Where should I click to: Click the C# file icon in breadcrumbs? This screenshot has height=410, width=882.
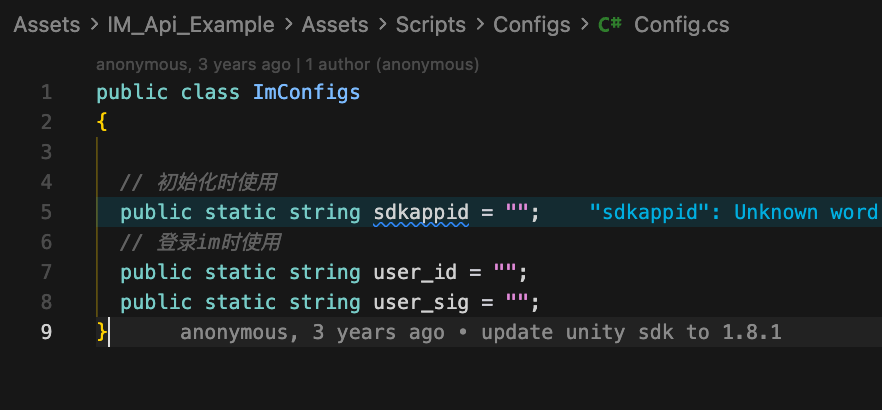tap(611, 25)
